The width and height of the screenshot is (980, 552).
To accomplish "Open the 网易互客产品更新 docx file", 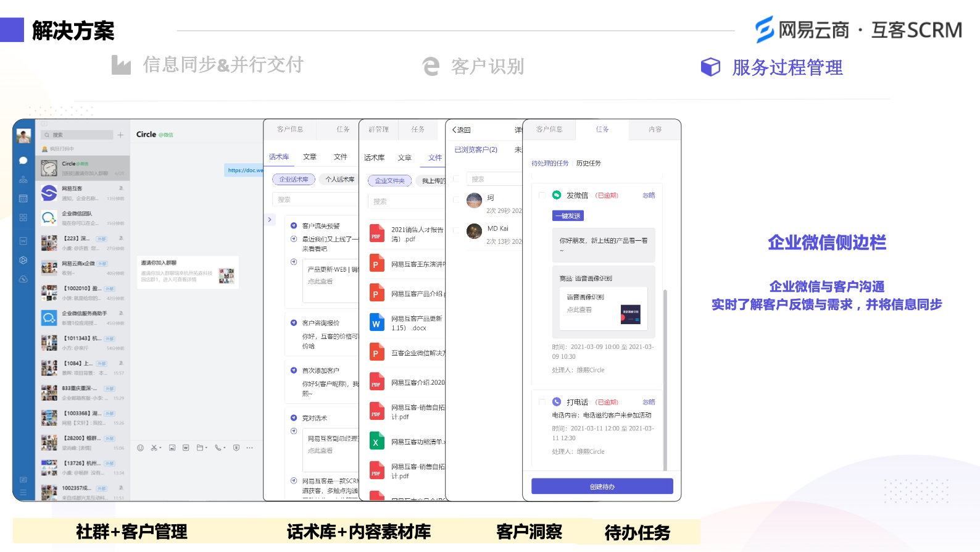I will [x=407, y=323].
